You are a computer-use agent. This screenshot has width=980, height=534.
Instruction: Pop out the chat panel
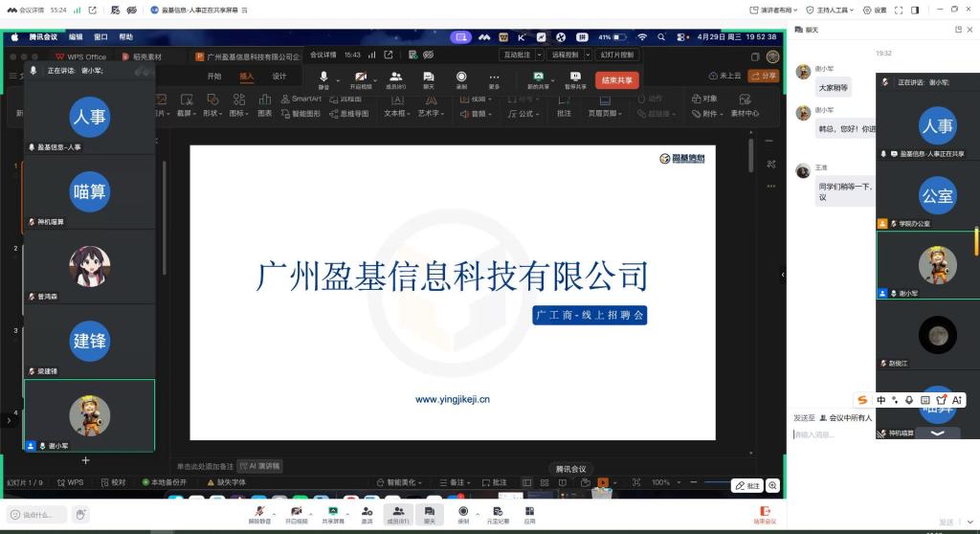click(x=958, y=30)
